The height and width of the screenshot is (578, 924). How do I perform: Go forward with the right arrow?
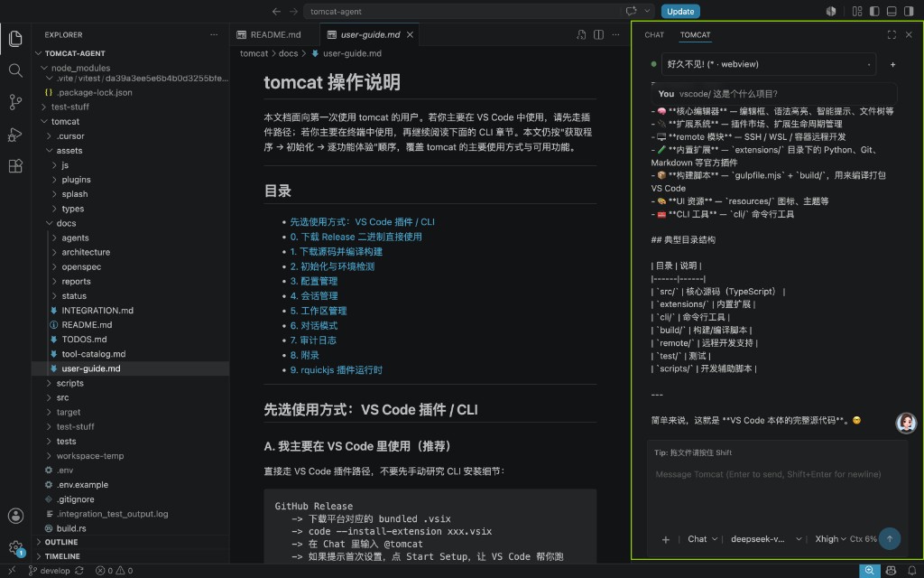point(293,11)
